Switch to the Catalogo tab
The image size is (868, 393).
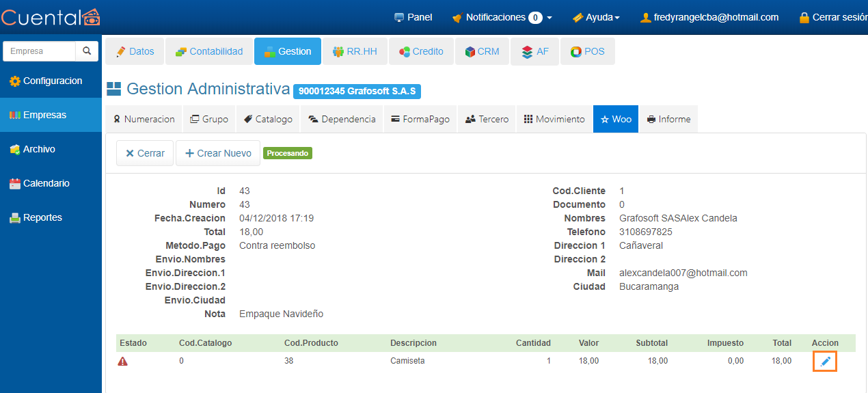coord(268,119)
